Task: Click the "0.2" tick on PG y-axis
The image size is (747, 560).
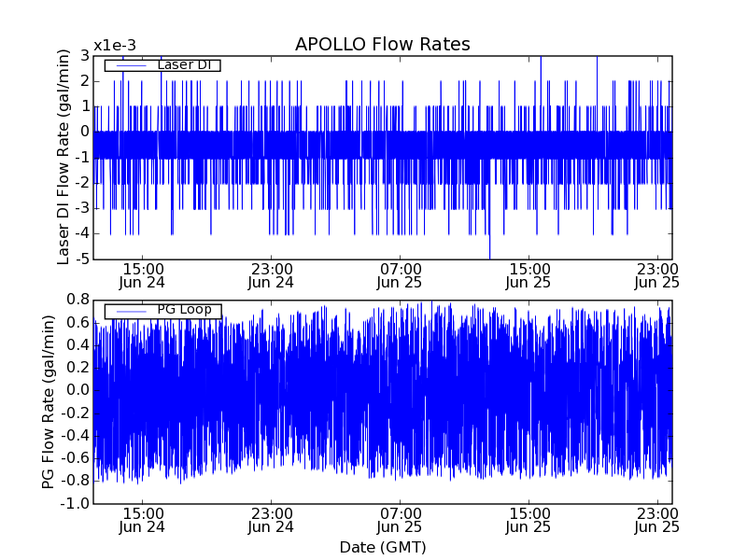Action: tap(78, 368)
